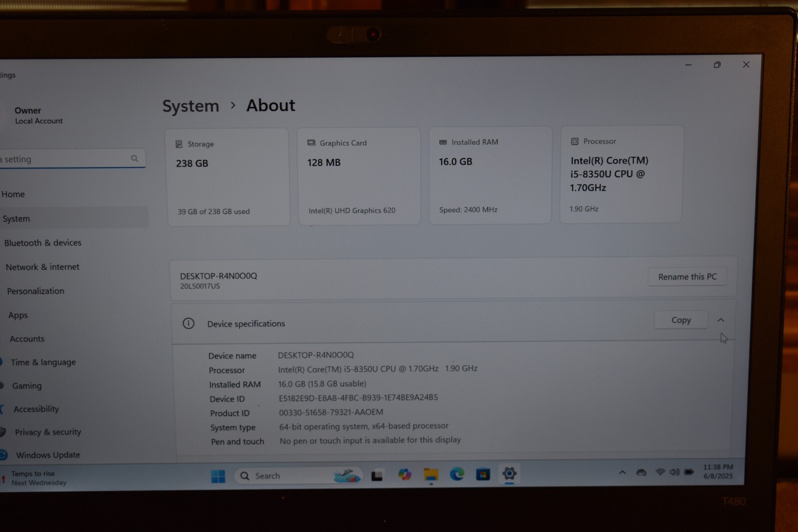Launch Copilot from the taskbar
Viewport: 798px width, 532px height.
[x=404, y=474]
